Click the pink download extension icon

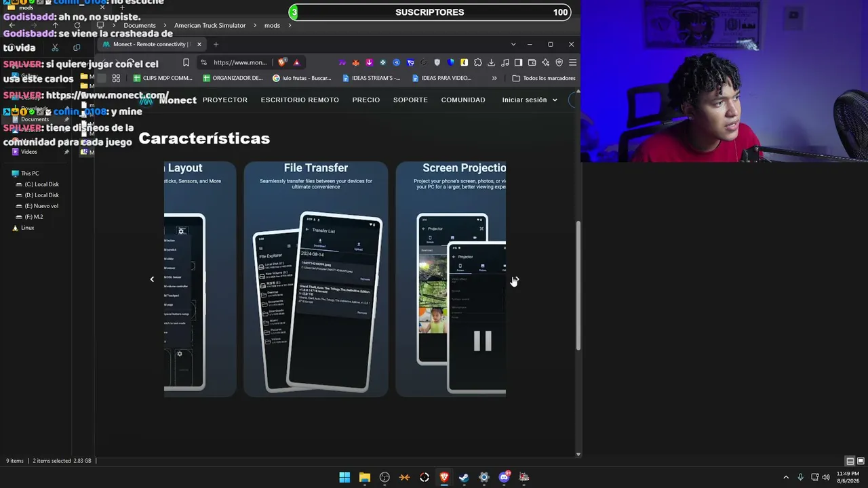(369, 62)
